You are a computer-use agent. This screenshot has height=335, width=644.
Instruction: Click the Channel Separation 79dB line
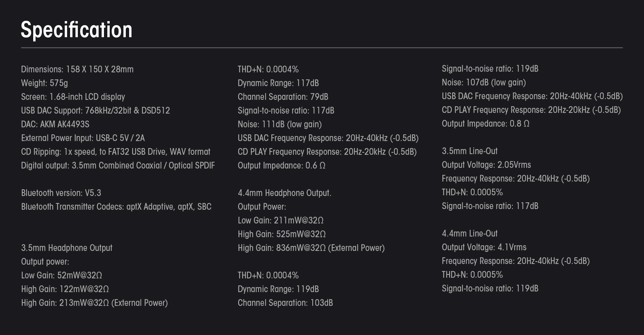(283, 97)
